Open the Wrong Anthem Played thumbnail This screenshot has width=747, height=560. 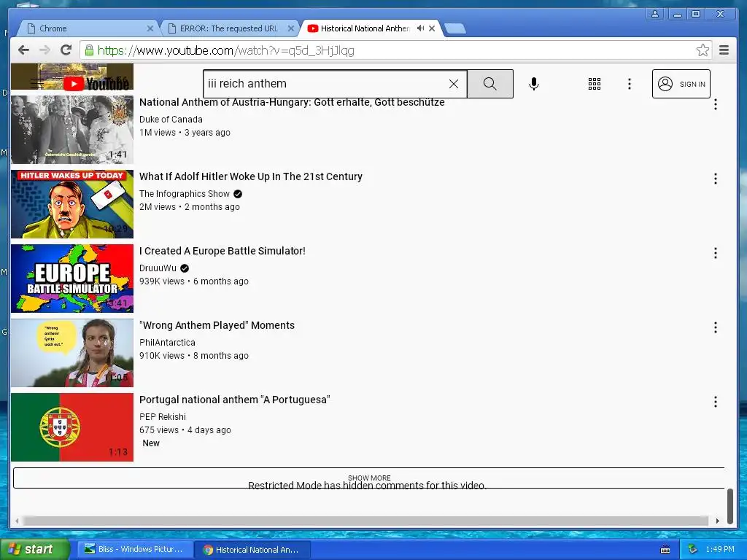(x=72, y=352)
